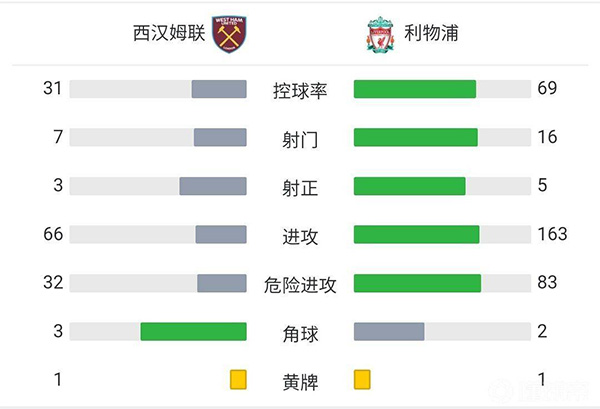Click the 射正 stat label
This screenshot has height=409, width=600.
[x=300, y=186]
